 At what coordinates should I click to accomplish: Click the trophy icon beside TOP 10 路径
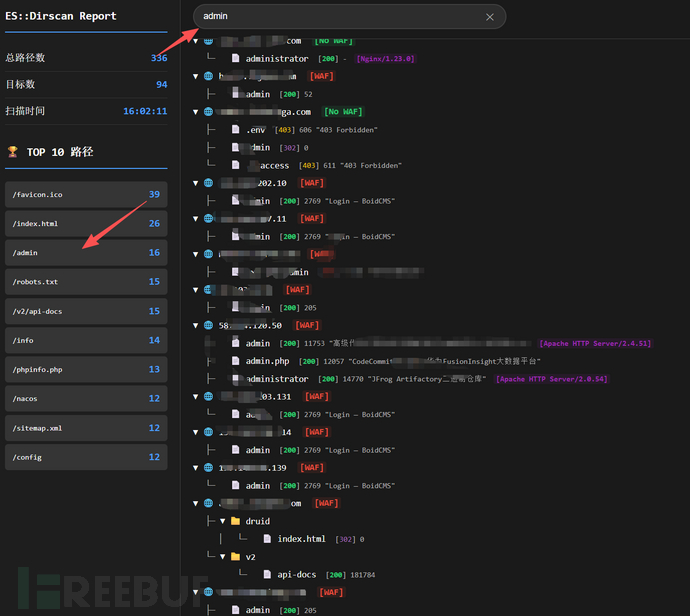pyautogui.click(x=13, y=152)
